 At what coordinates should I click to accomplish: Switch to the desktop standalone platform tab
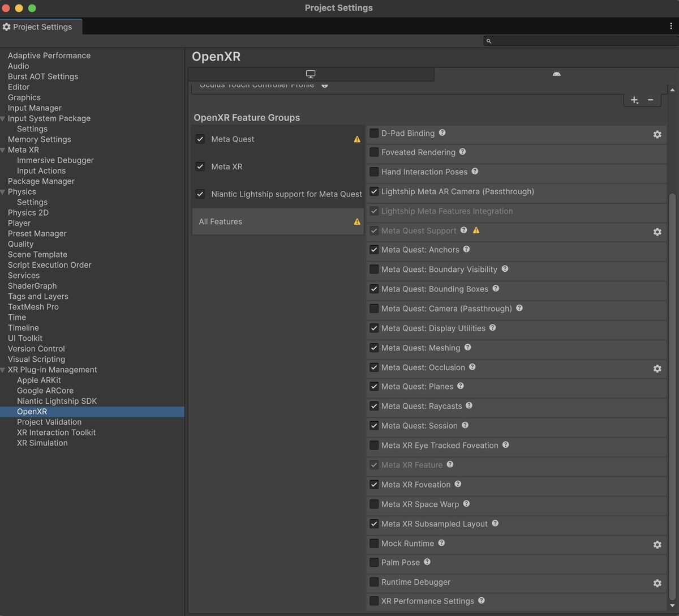[x=311, y=74]
